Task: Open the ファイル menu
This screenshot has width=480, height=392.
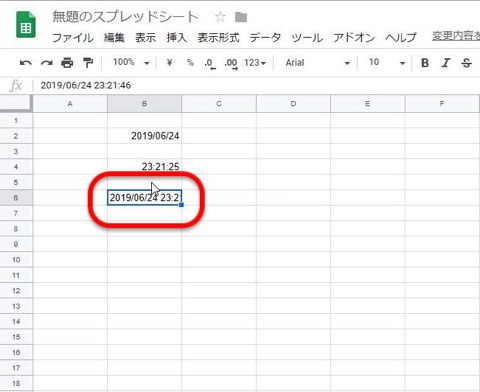Action: click(73, 37)
